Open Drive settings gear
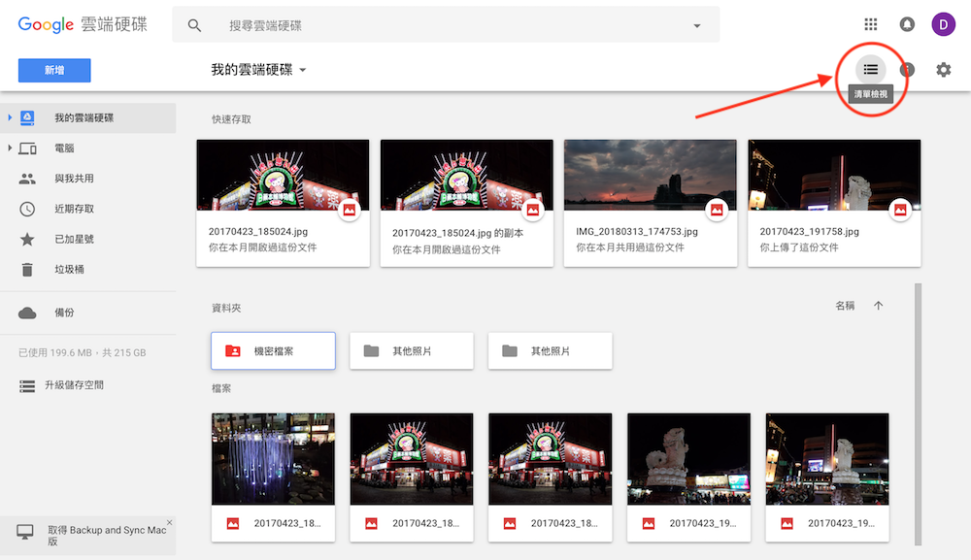Screen dimensions: 971x560 (943, 70)
